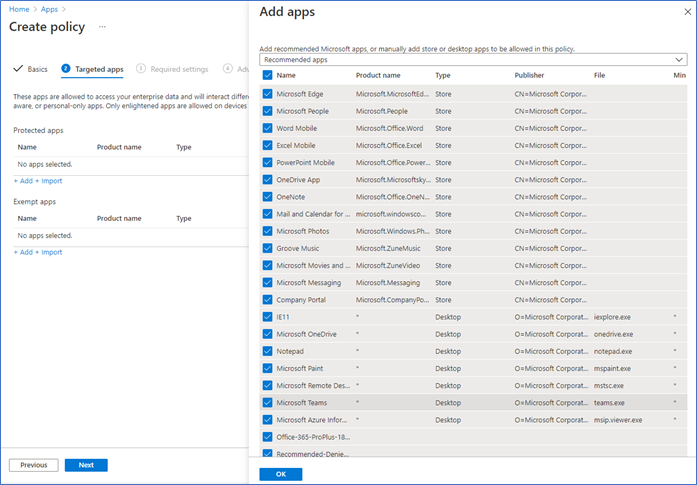Image resolution: width=697 pixels, height=485 pixels.
Task: Uncheck the Company Portal checkbox
Action: [x=267, y=300]
